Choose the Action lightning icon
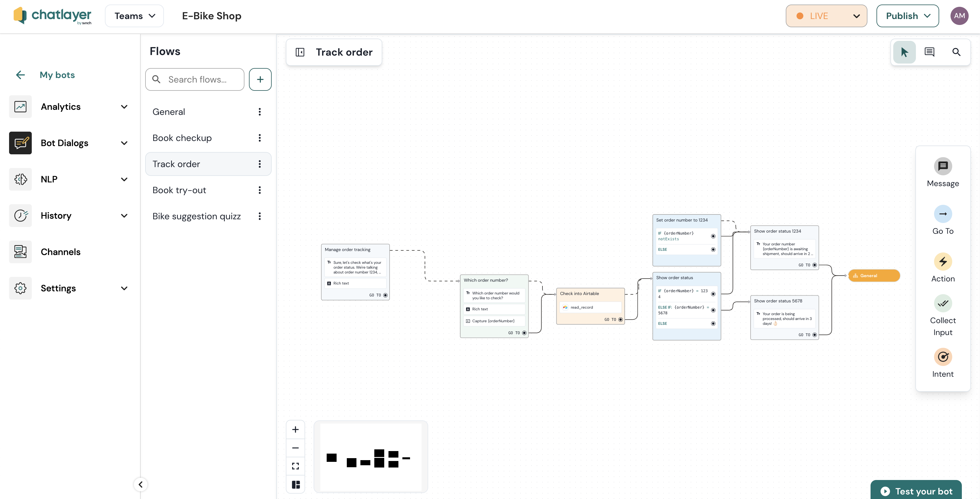Image resolution: width=980 pixels, height=499 pixels. click(943, 262)
